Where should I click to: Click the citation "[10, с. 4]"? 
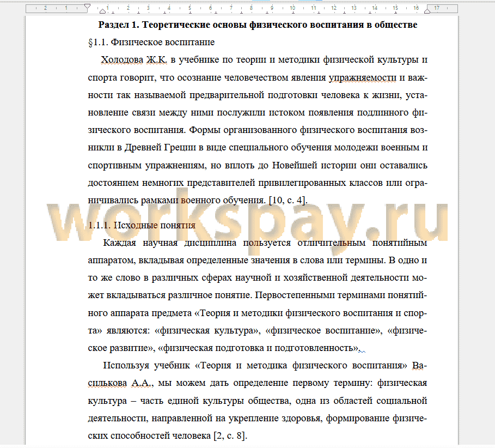click(288, 200)
